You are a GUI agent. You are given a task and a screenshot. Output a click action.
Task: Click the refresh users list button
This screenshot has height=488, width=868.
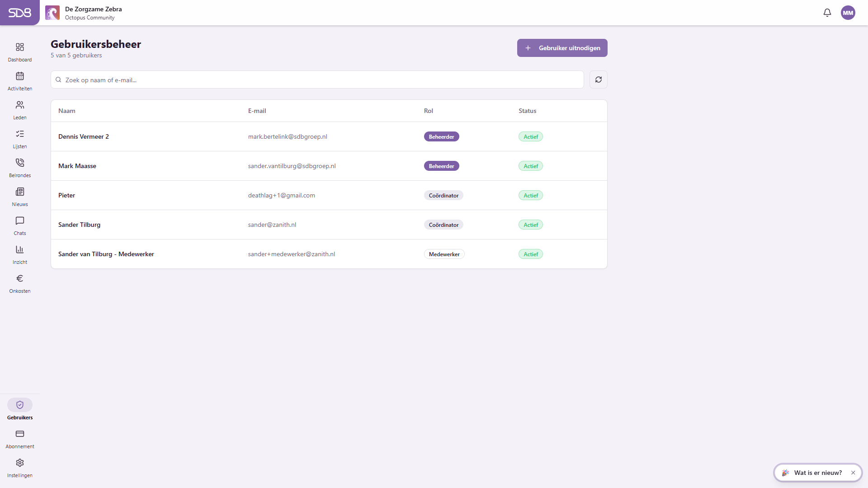599,80
